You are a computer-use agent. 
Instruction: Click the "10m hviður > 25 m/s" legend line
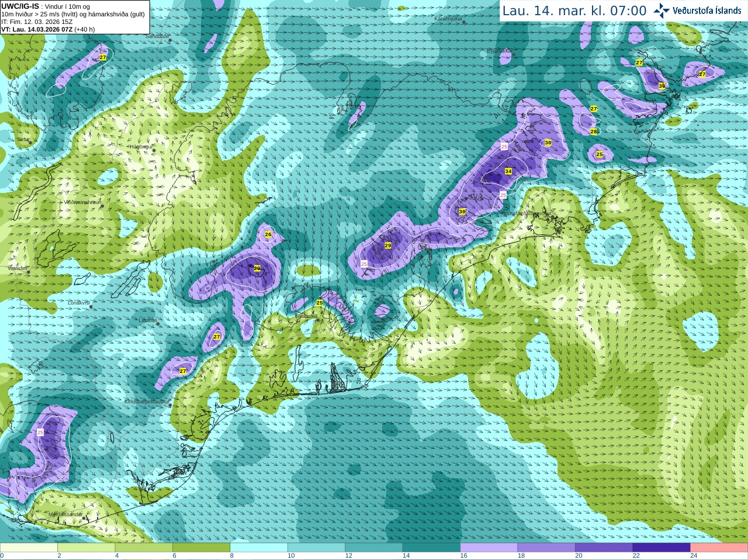72,14
